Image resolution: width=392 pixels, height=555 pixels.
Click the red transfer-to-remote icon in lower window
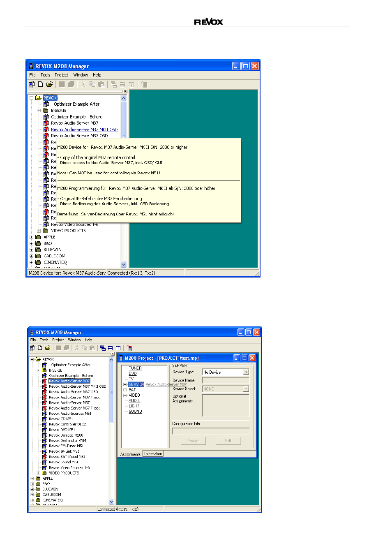129,348
